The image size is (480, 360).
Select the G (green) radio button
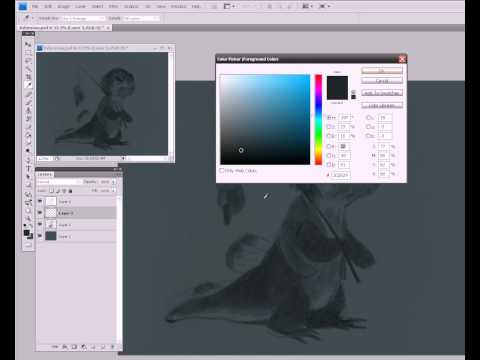click(329, 156)
